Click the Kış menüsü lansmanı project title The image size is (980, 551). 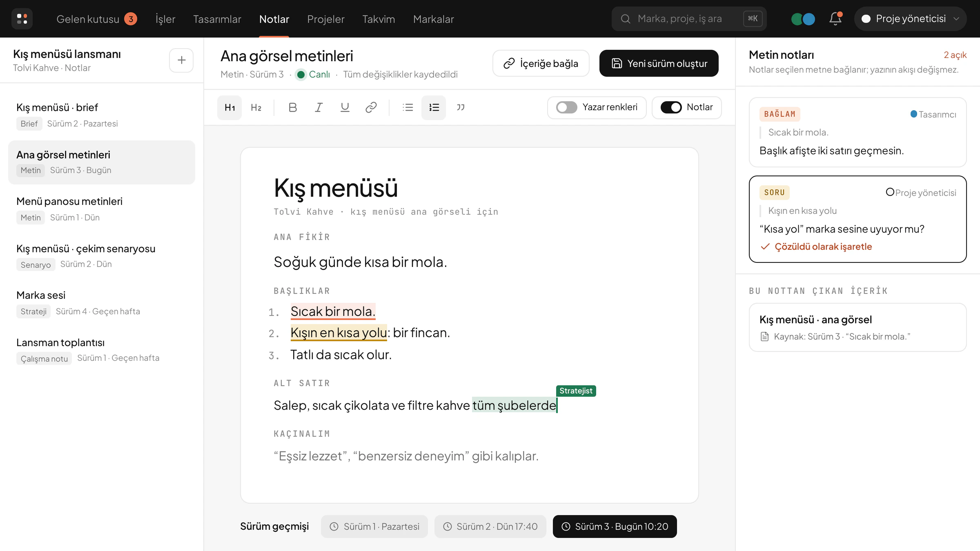(67, 54)
